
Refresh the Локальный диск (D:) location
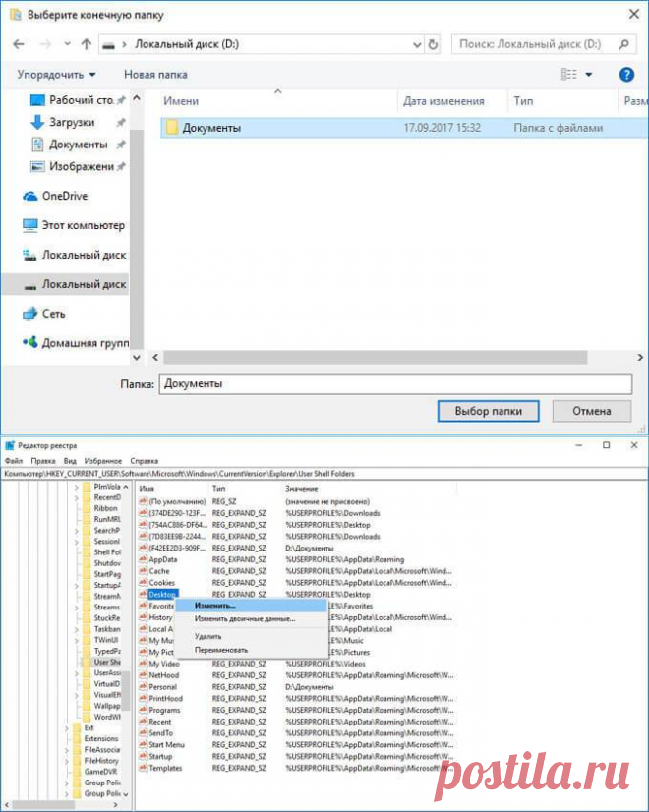point(433,44)
